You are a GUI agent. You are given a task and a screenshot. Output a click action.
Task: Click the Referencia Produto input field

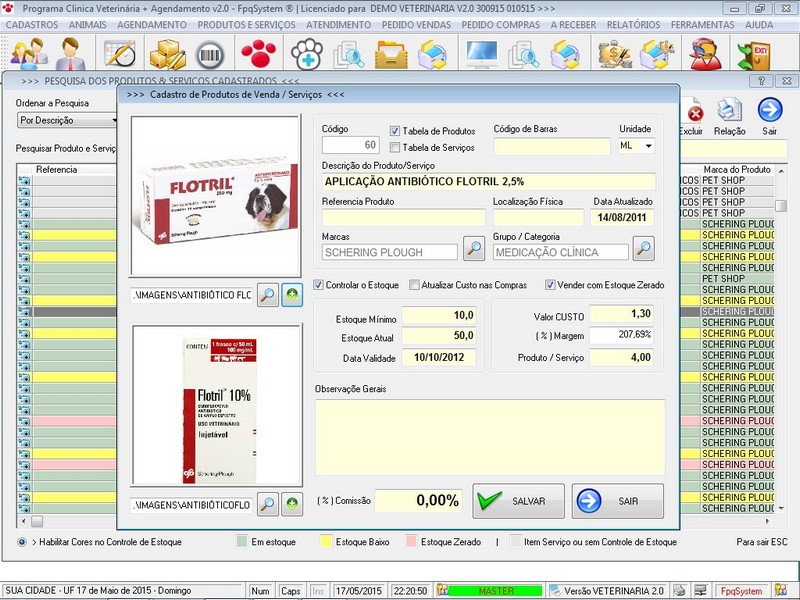point(403,217)
